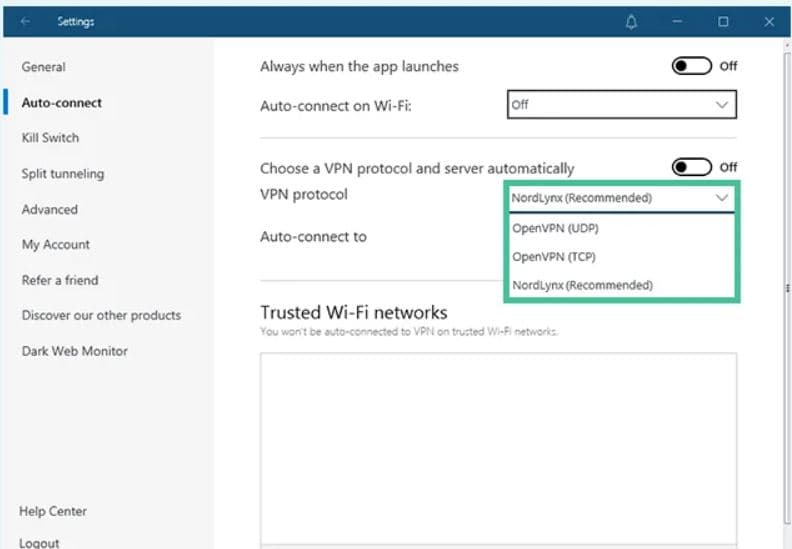Open Advanced settings section
Screen dimensions: 792x549
[x=50, y=209]
